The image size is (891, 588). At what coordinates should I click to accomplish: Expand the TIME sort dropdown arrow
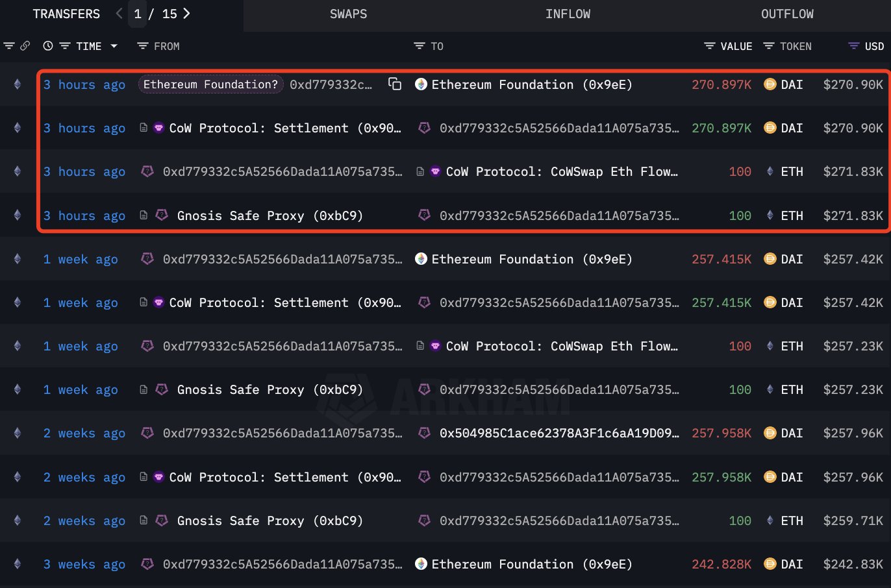click(114, 46)
